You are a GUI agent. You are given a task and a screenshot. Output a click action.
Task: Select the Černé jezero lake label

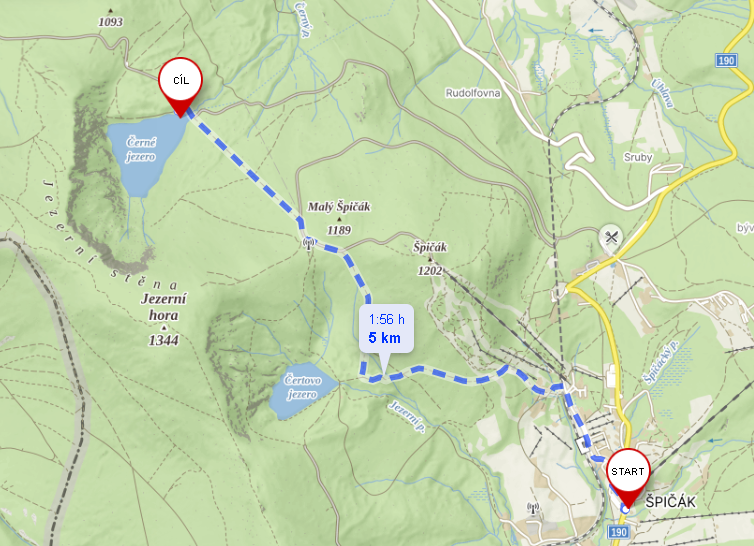(141, 149)
